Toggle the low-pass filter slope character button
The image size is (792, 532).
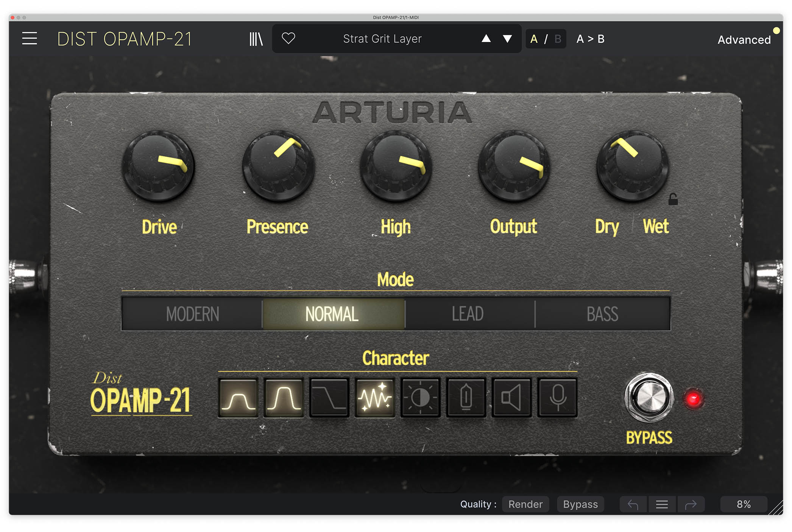329,398
